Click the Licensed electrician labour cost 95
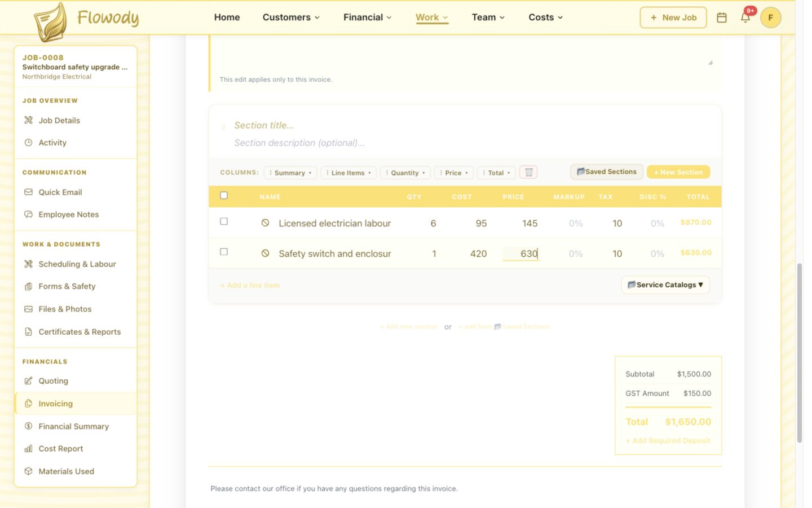The image size is (812, 508). tap(481, 224)
